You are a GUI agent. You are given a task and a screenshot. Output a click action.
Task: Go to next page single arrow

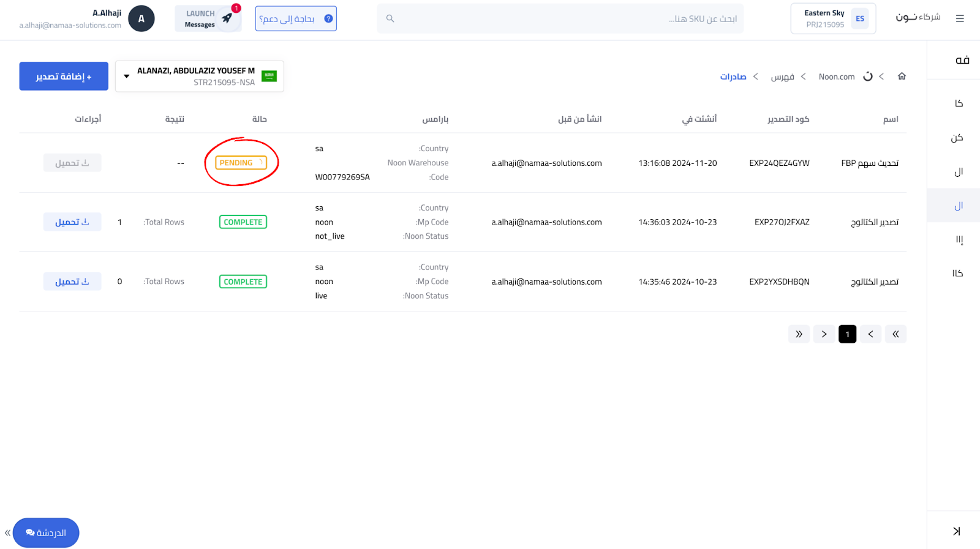pyautogui.click(x=824, y=334)
